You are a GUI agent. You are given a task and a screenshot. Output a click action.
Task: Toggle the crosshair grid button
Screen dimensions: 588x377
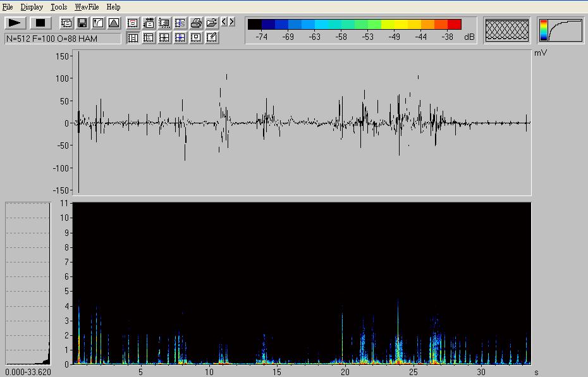tap(164, 38)
